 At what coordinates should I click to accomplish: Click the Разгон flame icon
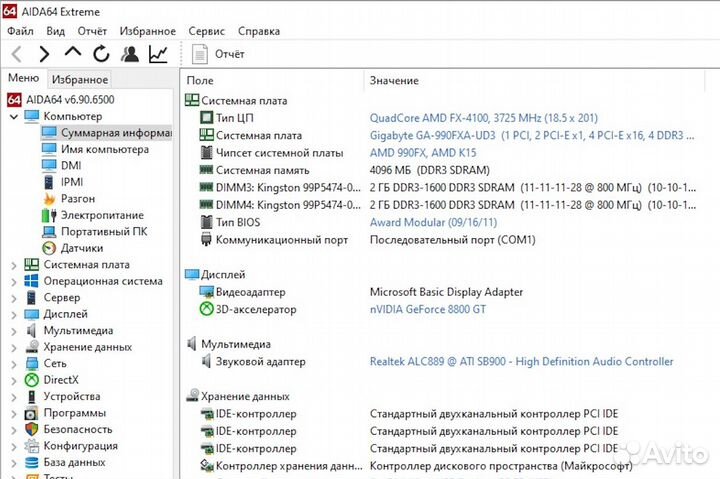click(x=49, y=199)
